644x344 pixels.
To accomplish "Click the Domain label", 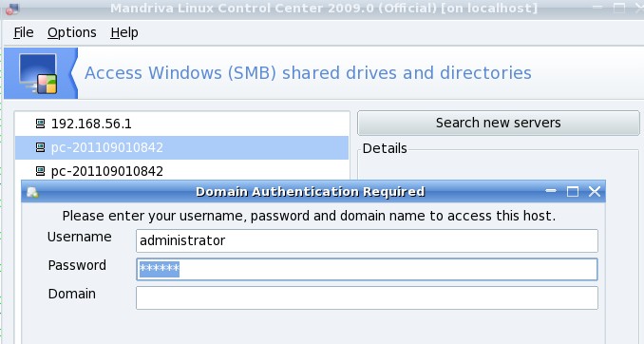I will [72, 294].
